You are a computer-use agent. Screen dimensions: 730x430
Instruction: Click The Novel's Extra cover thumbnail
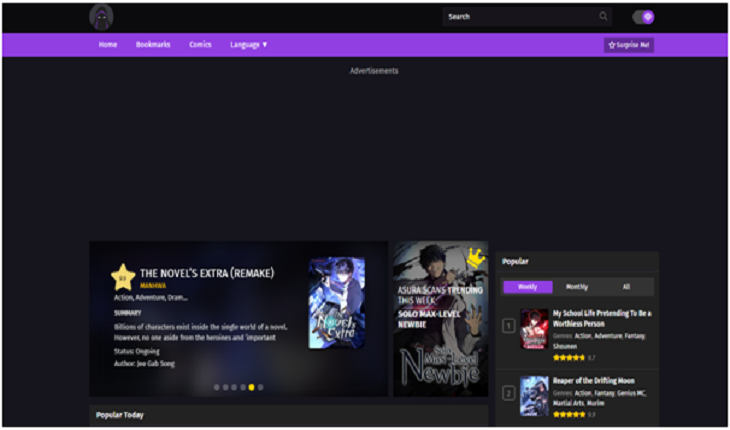tap(337, 302)
